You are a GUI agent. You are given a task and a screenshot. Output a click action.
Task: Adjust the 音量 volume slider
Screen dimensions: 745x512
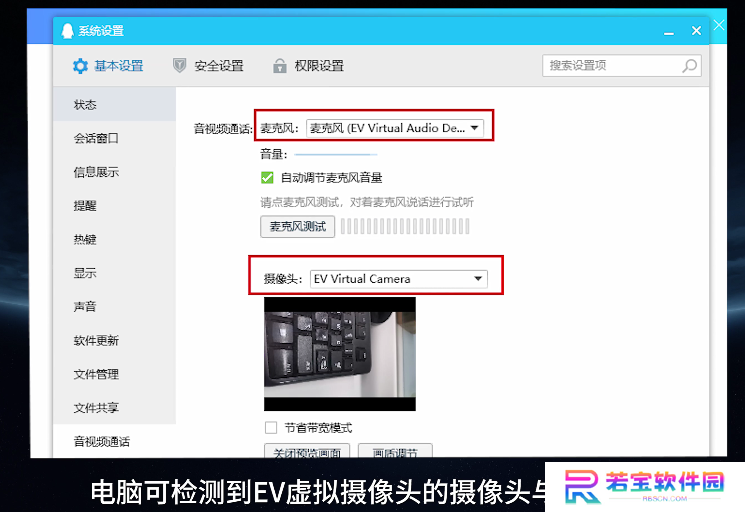coord(335,154)
